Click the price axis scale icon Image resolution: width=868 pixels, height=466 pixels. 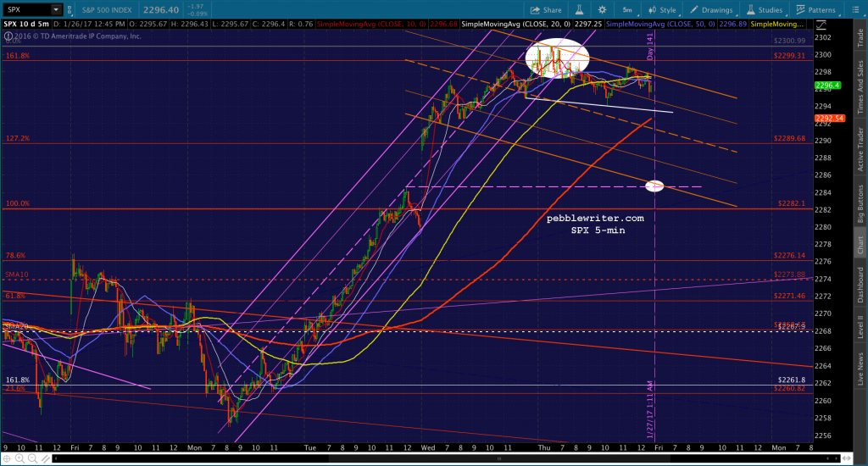(x=821, y=25)
